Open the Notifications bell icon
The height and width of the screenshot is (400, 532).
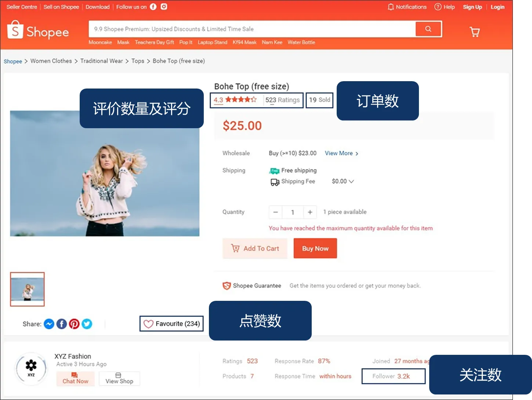click(390, 7)
